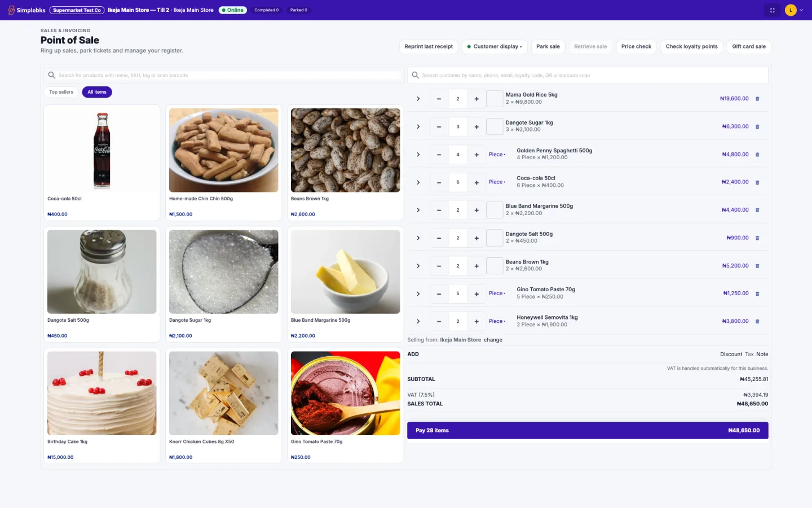Switch to Top sellers tab
Image resolution: width=812 pixels, height=508 pixels.
[x=61, y=92]
